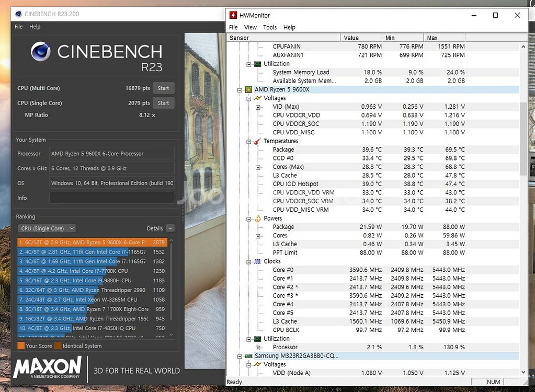Click the Voltages icon under Samsung memory

258,364
